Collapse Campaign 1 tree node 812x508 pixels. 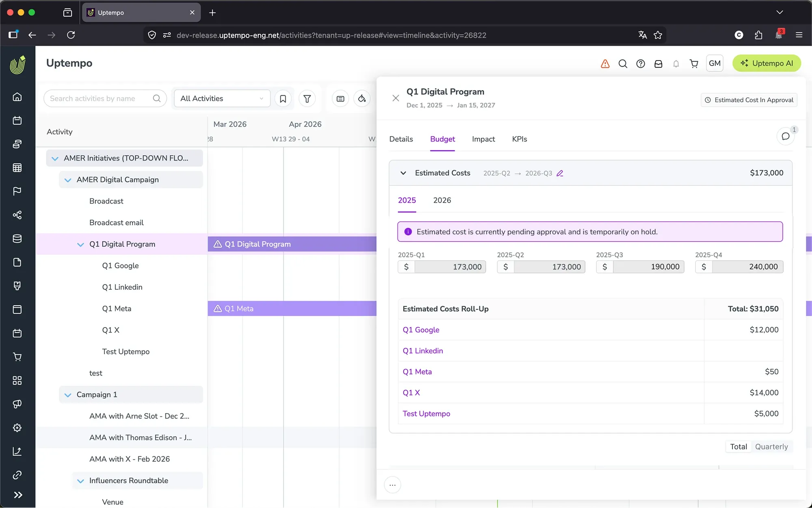(68, 395)
